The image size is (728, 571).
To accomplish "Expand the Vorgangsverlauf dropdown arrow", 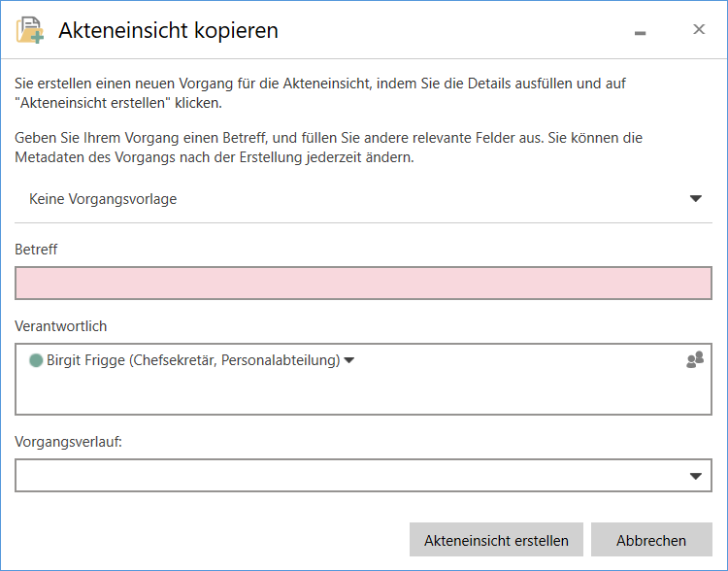I will [695, 476].
